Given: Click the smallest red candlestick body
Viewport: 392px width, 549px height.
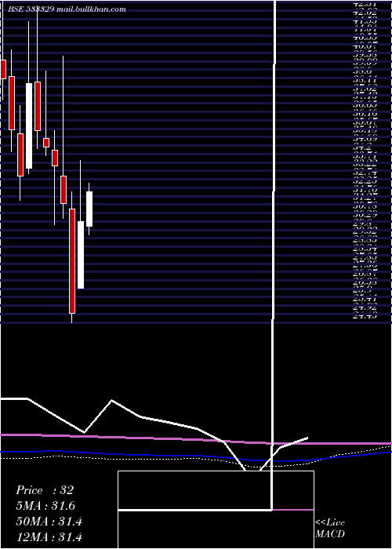Looking at the screenshot, I should 46,143.
